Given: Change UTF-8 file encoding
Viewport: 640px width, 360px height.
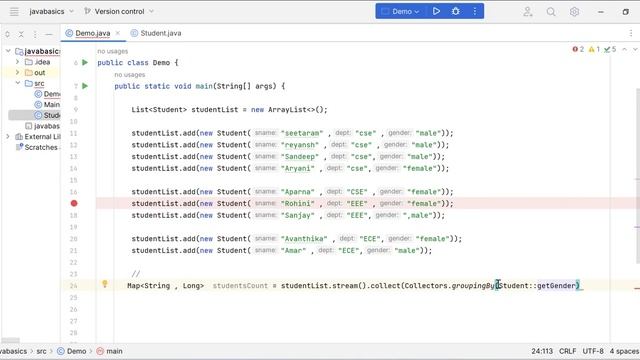Looking at the screenshot, I should pos(593,351).
